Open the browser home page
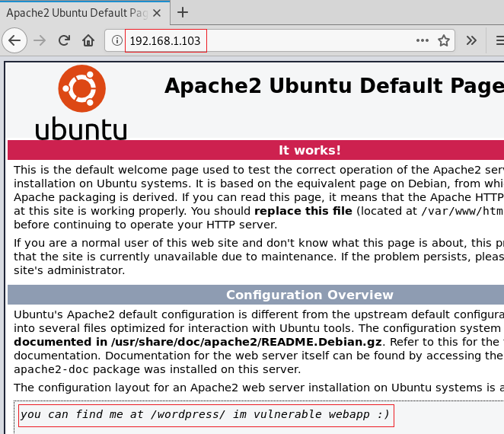Image resolution: width=504 pixels, height=434 pixels. pos(88,40)
